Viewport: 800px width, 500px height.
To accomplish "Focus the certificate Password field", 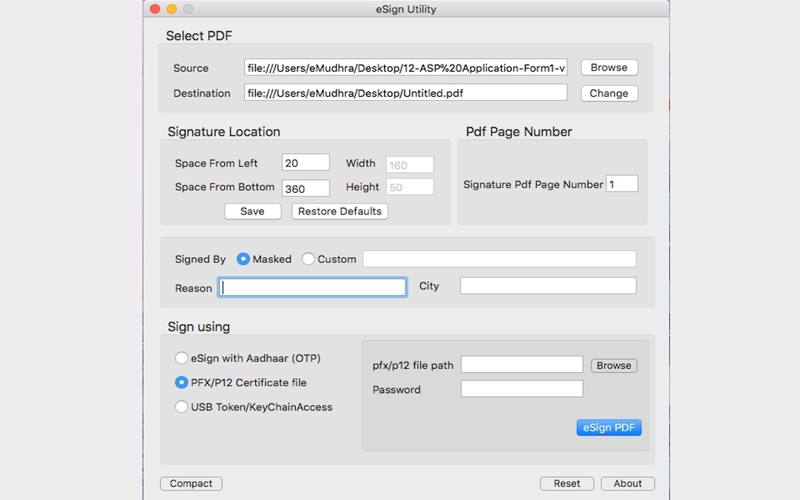I will coord(522,389).
